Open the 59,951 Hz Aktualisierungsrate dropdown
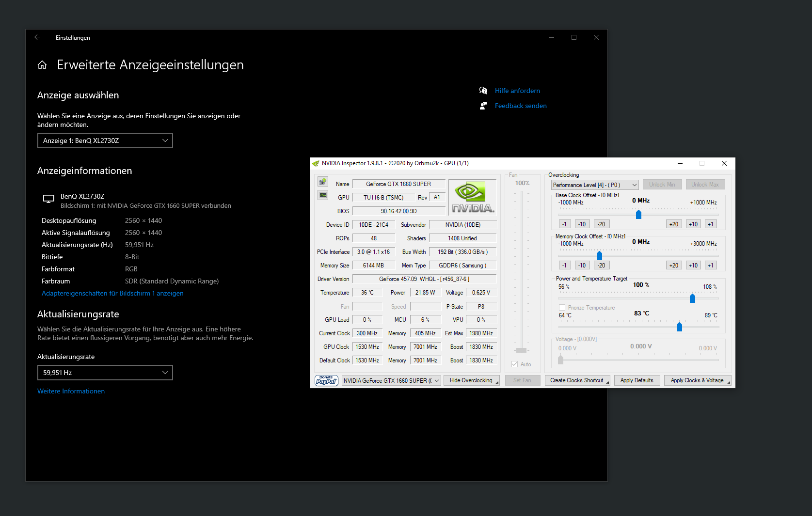The height and width of the screenshot is (516, 812). tap(105, 373)
